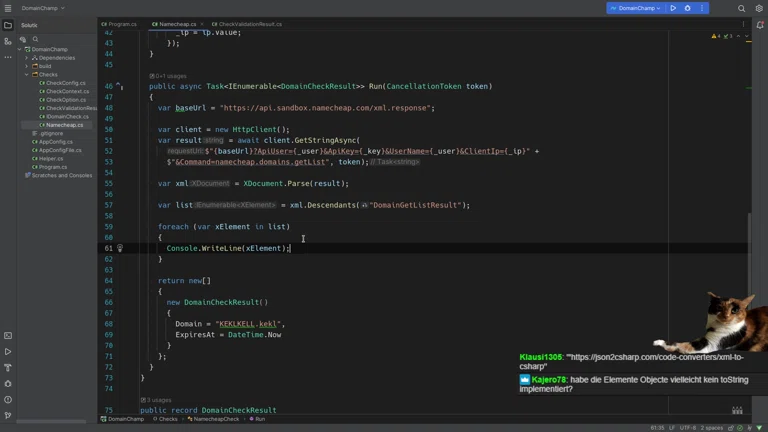Open the Debug tool window
768x432 pixels.
click(8, 384)
